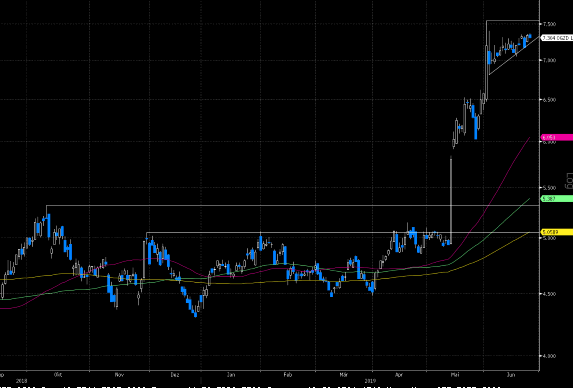Click the Nov month label on time axis
Screen dimensions: 573x388
[119, 375]
